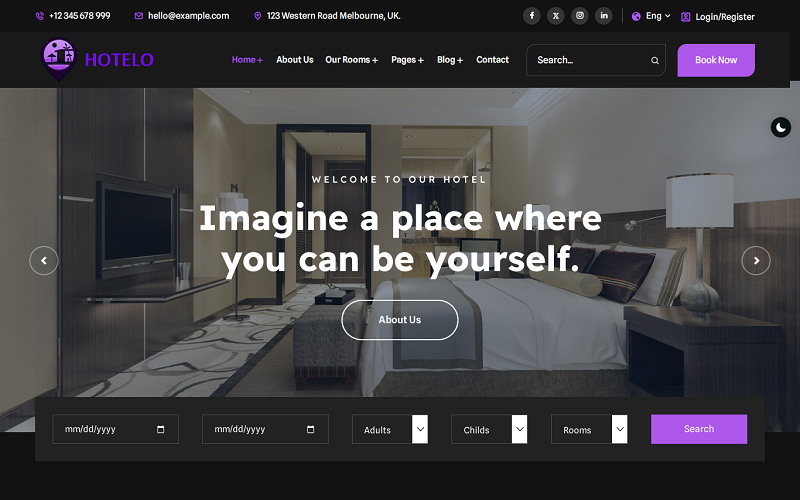This screenshot has width=800, height=500.
Task: Open the X (Twitter) social link
Action: (x=556, y=16)
